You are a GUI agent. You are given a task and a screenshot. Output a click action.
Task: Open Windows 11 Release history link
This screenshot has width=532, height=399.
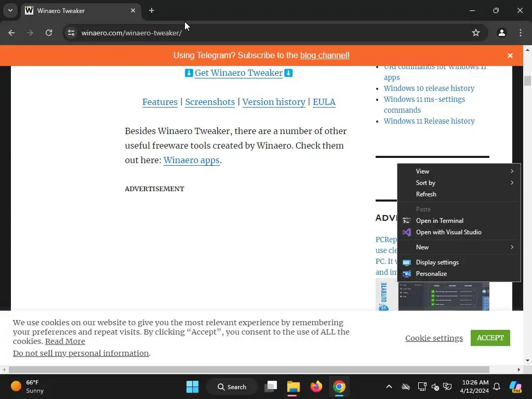coord(429,121)
